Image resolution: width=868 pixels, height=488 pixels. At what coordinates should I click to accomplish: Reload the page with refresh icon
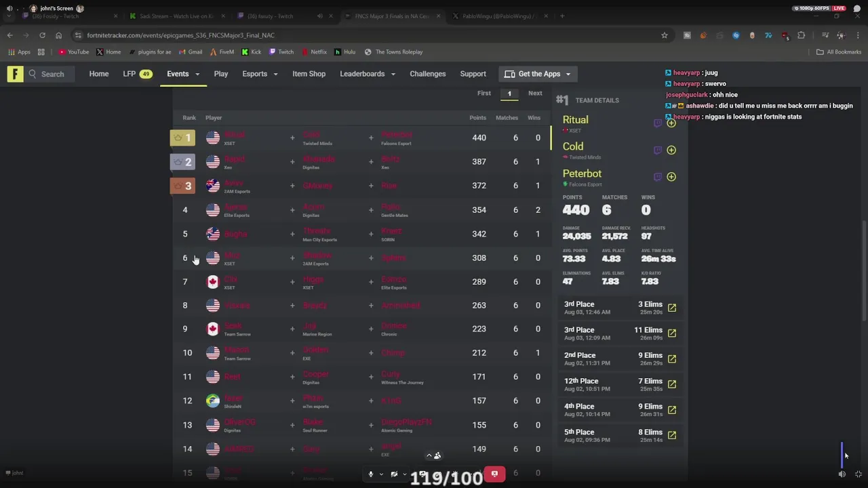(x=42, y=35)
